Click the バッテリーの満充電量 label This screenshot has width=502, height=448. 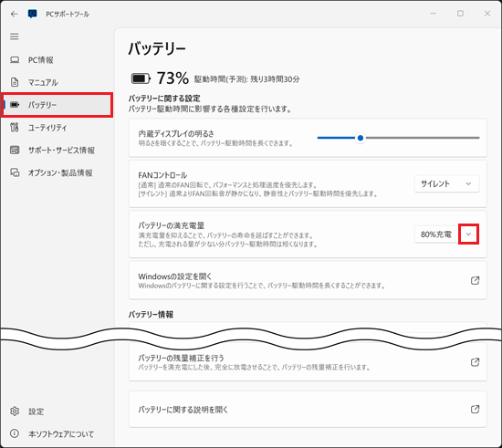171,225
